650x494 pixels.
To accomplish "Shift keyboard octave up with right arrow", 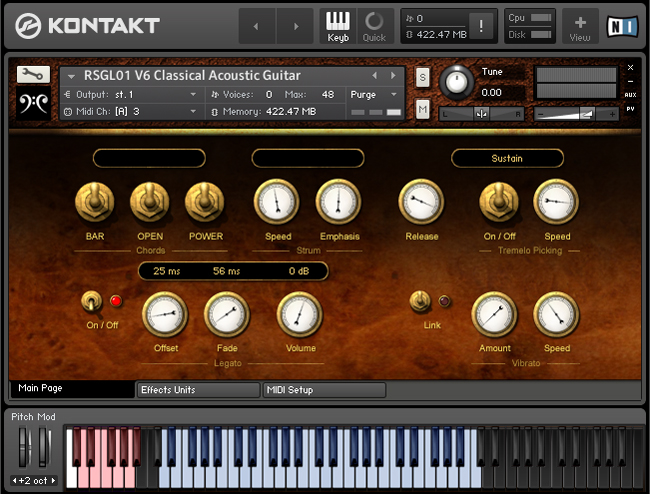I will pos(53,481).
